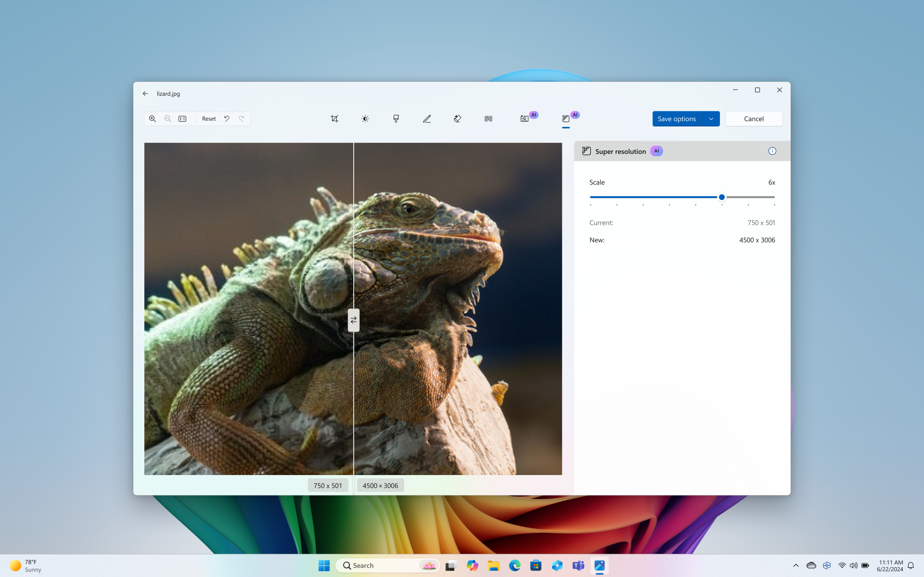The width and height of the screenshot is (924, 577).
Task: Click redo arrow to reapply last action
Action: 241,118
